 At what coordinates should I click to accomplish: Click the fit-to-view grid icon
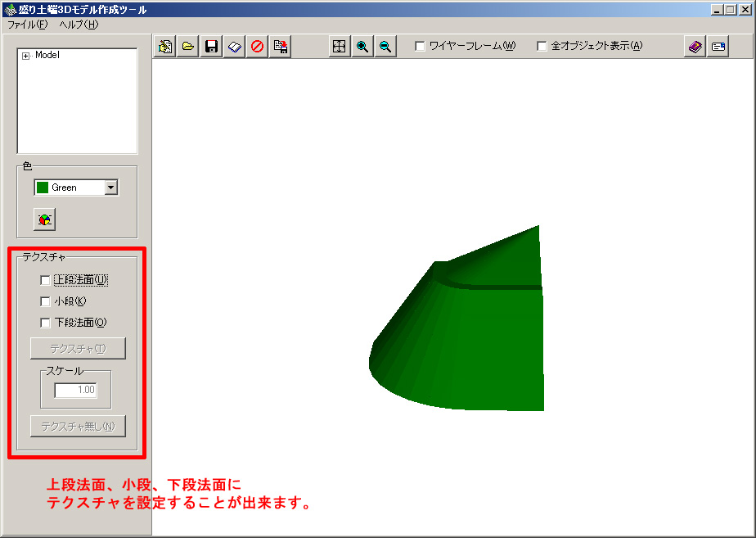[340, 47]
